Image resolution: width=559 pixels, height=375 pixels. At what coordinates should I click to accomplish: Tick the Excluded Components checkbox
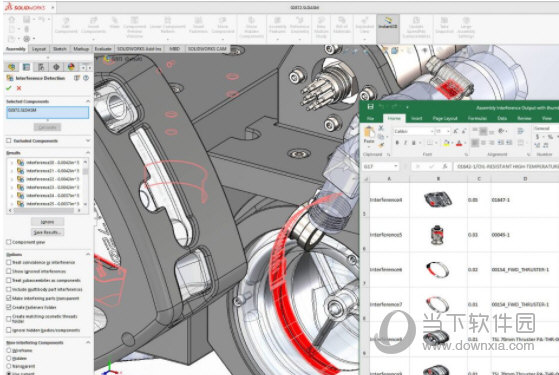[9, 140]
